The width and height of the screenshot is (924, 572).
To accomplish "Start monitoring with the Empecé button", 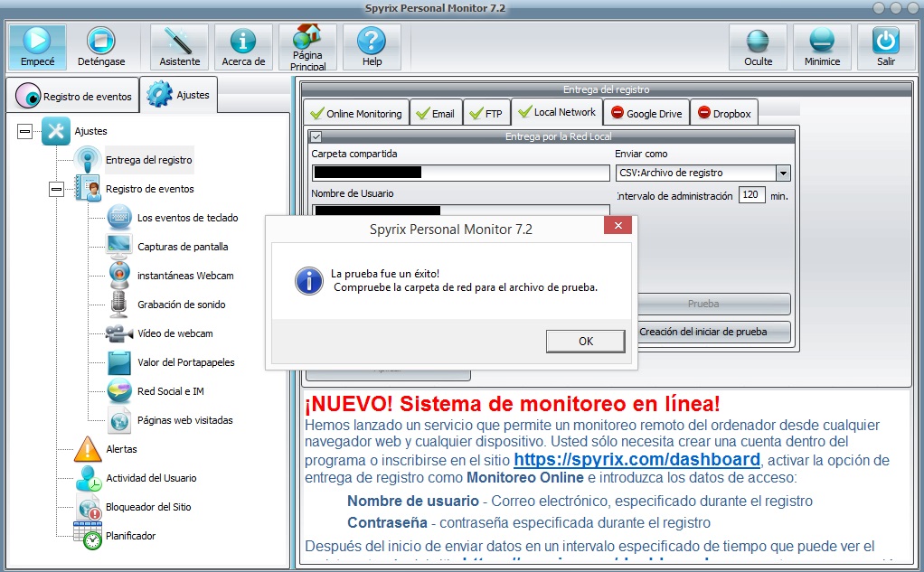I will (x=37, y=47).
